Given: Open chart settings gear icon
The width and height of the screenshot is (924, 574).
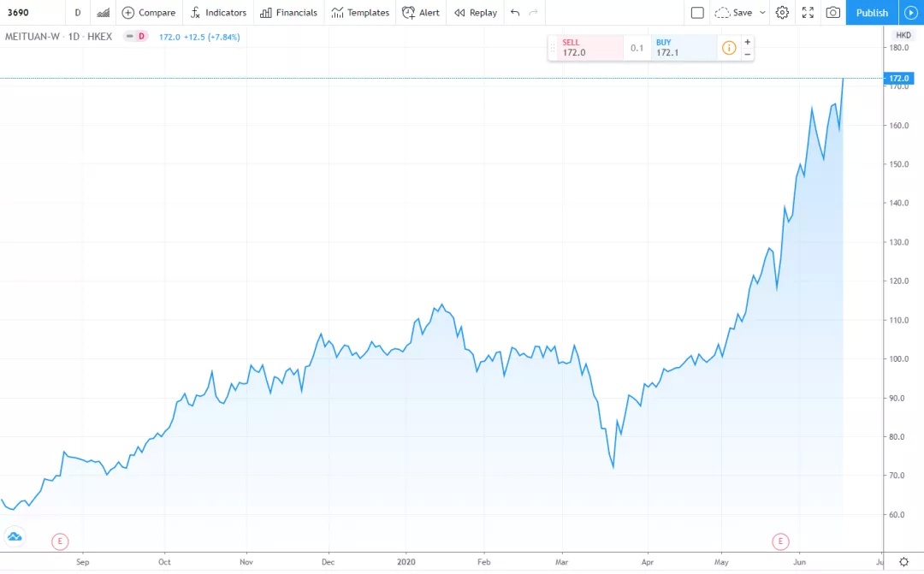Looking at the screenshot, I should click(x=782, y=12).
